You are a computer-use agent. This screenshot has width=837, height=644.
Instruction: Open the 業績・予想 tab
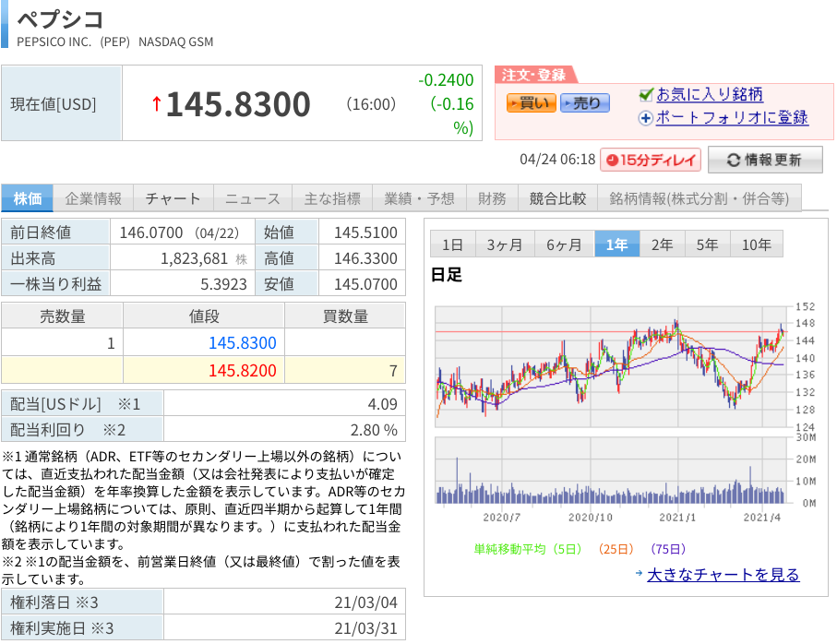point(419,198)
